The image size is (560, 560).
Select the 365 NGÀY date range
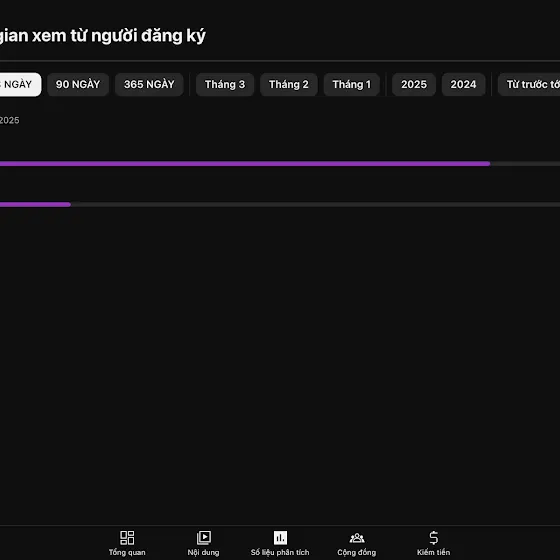149,85
